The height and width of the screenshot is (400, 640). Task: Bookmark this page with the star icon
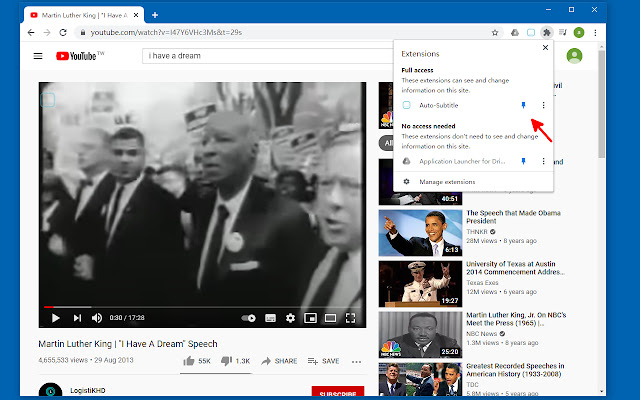pos(495,33)
